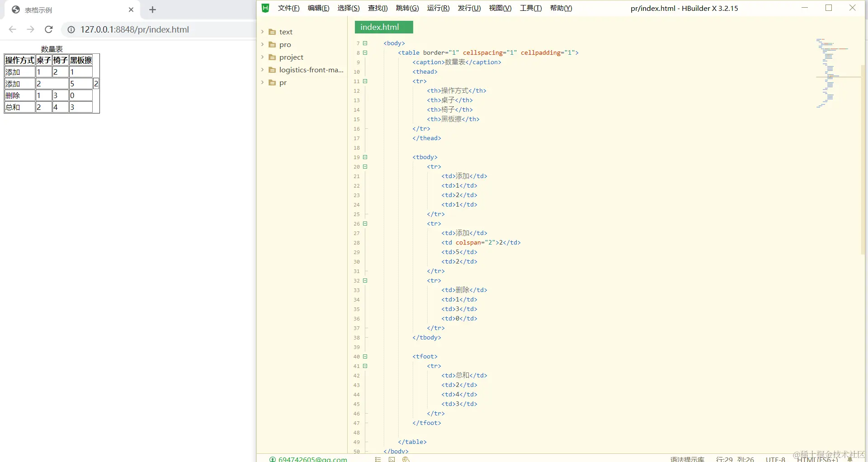The height and width of the screenshot is (462, 868).
Task: Expand the project folder
Action: (262, 57)
